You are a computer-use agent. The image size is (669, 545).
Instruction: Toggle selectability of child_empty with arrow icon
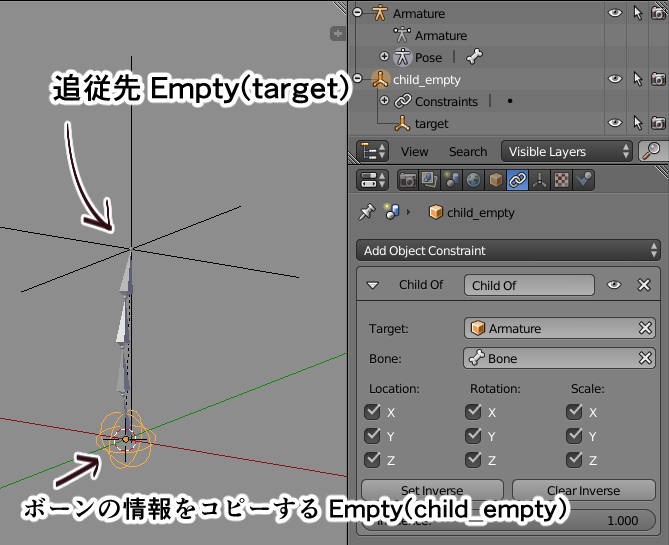coord(637,79)
